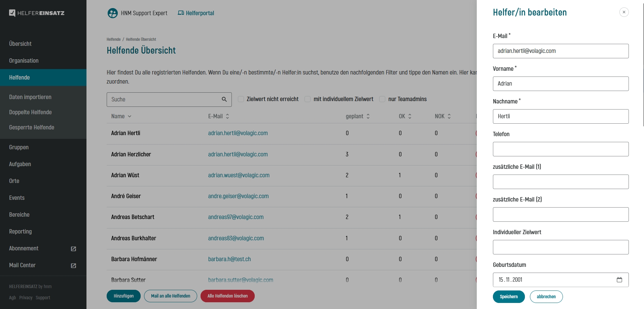Sort by E-Mail column arrows
Image resolution: width=644 pixels, height=309 pixels.
[x=227, y=116]
